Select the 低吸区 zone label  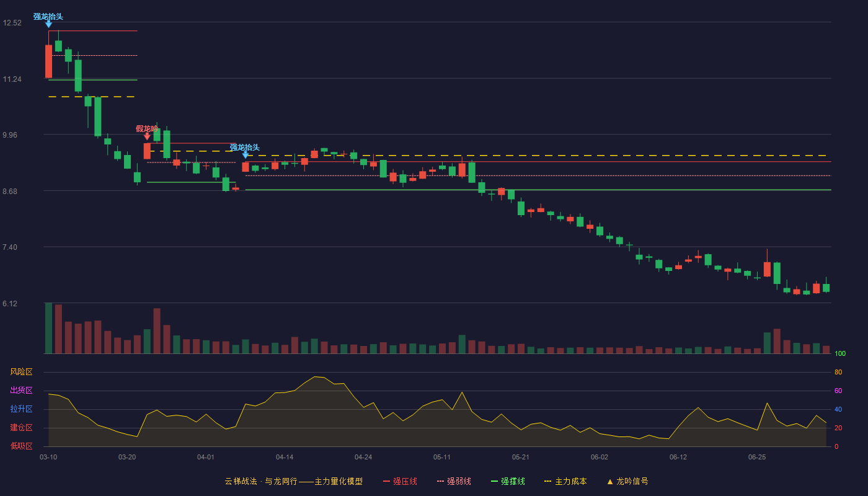pyautogui.click(x=21, y=446)
